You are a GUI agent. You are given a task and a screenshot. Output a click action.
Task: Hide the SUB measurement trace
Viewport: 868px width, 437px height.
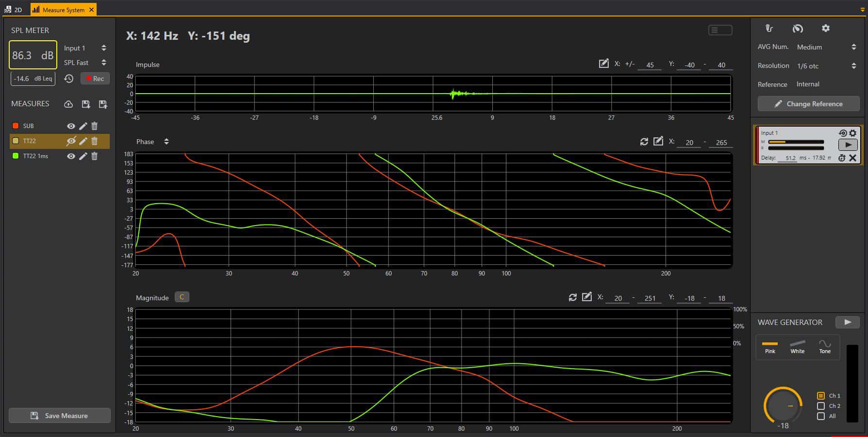click(x=71, y=126)
